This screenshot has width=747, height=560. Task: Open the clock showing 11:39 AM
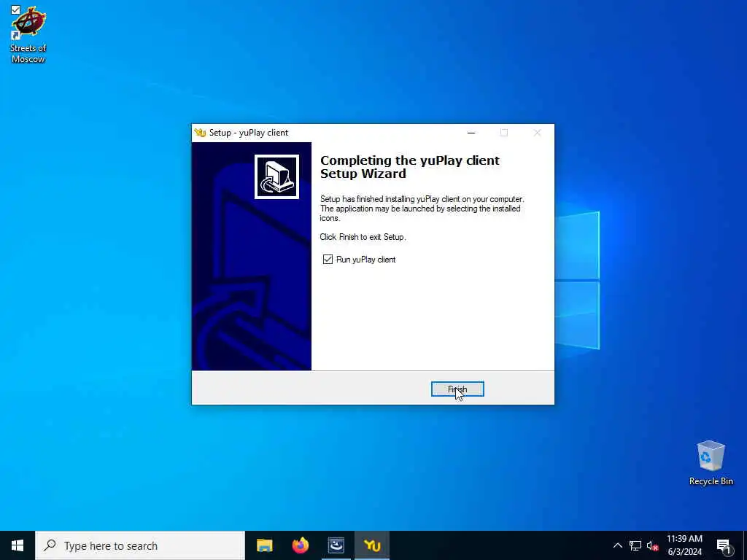pos(684,545)
